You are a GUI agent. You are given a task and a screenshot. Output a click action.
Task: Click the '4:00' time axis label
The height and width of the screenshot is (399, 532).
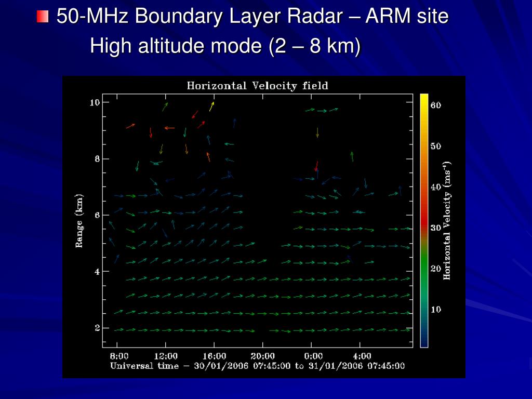(x=362, y=356)
